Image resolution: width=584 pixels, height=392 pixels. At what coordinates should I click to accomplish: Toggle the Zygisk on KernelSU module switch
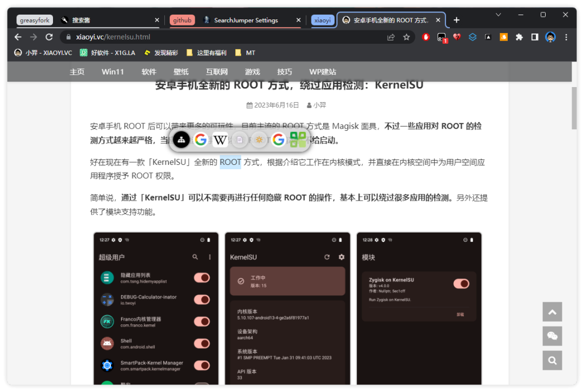pyautogui.click(x=461, y=284)
